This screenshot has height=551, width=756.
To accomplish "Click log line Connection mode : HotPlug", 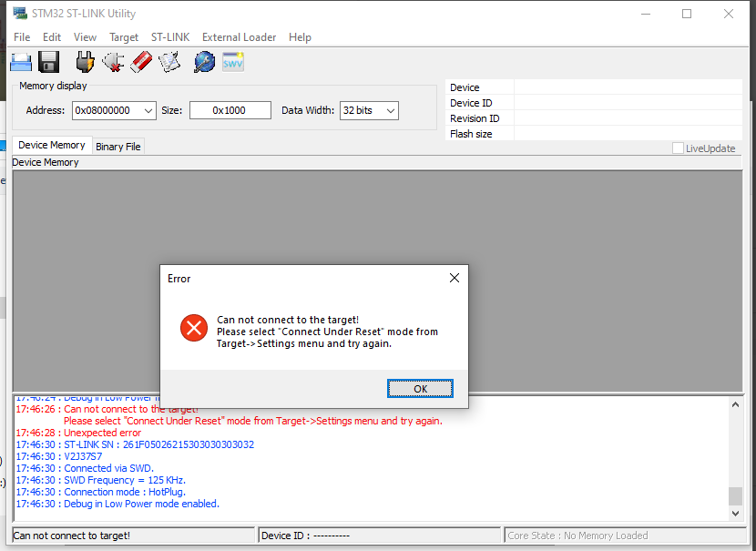I will 101,492.
